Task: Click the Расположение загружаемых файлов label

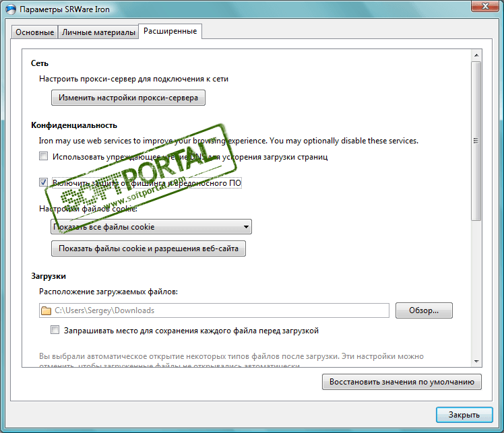Action: 108,292
